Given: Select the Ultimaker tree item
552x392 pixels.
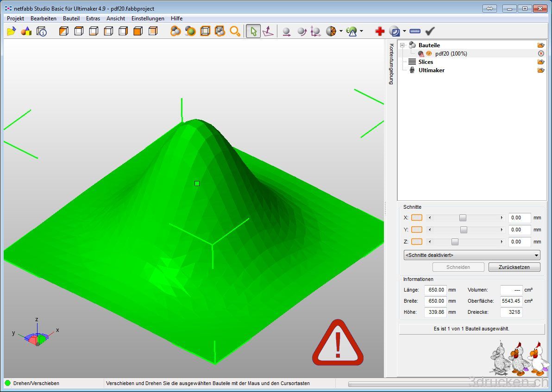Looking at the screenshot, I should point(431,70).
